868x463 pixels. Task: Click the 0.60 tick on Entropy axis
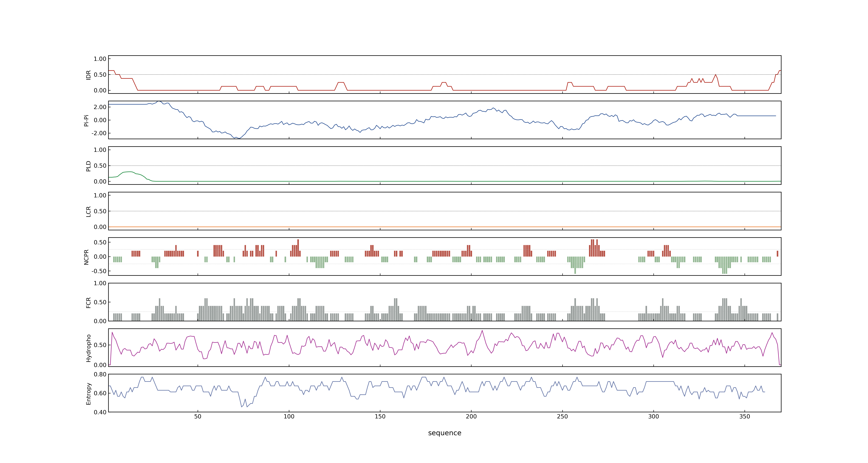click(x=100, y=393)
